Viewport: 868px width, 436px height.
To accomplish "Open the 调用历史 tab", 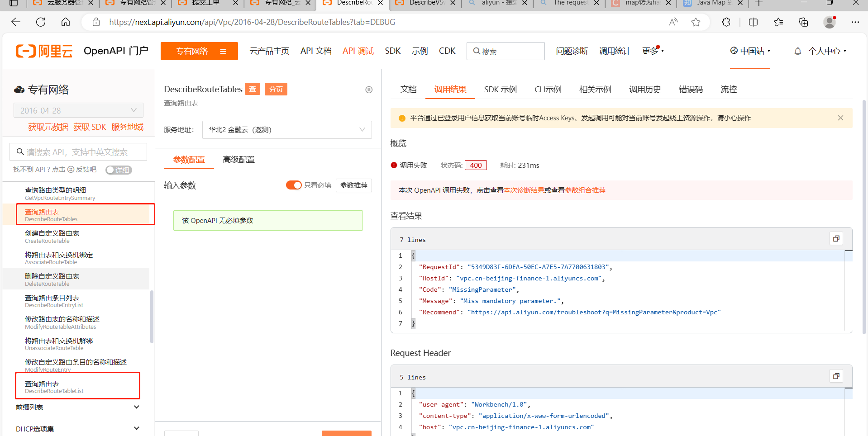I will [x=645, y=90].
